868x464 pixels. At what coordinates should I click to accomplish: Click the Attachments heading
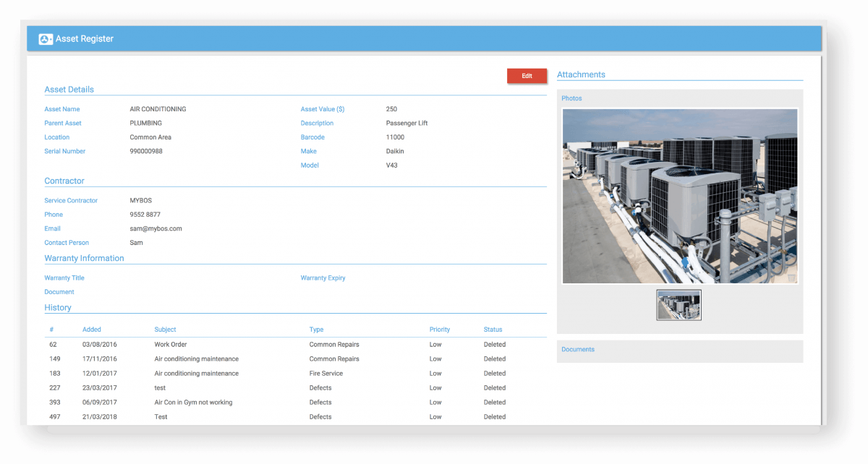581,74
